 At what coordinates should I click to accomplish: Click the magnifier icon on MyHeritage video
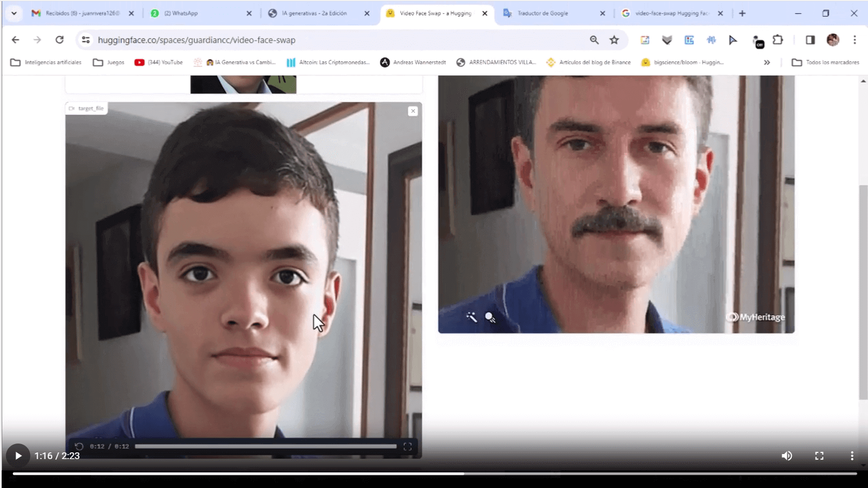click(x=490, y=317)
